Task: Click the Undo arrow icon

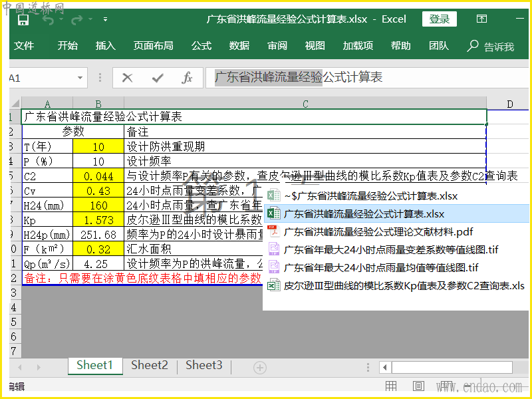Action: click(x=48, y=20)
